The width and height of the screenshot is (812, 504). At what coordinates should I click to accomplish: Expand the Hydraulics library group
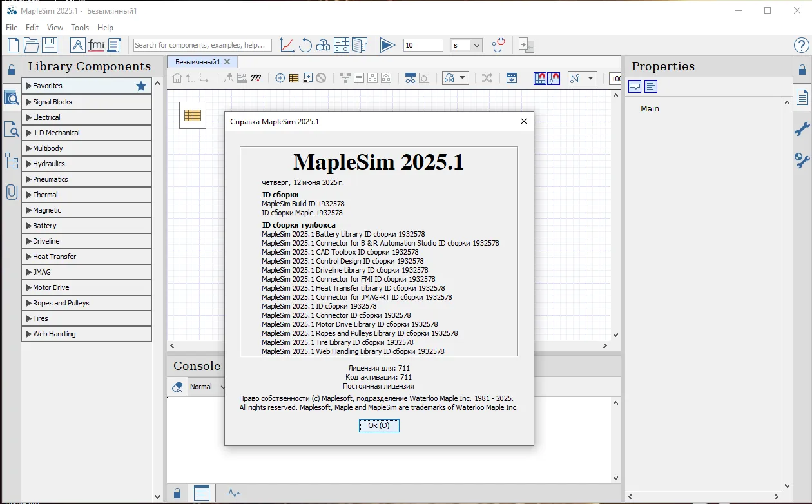coord(87,164)
